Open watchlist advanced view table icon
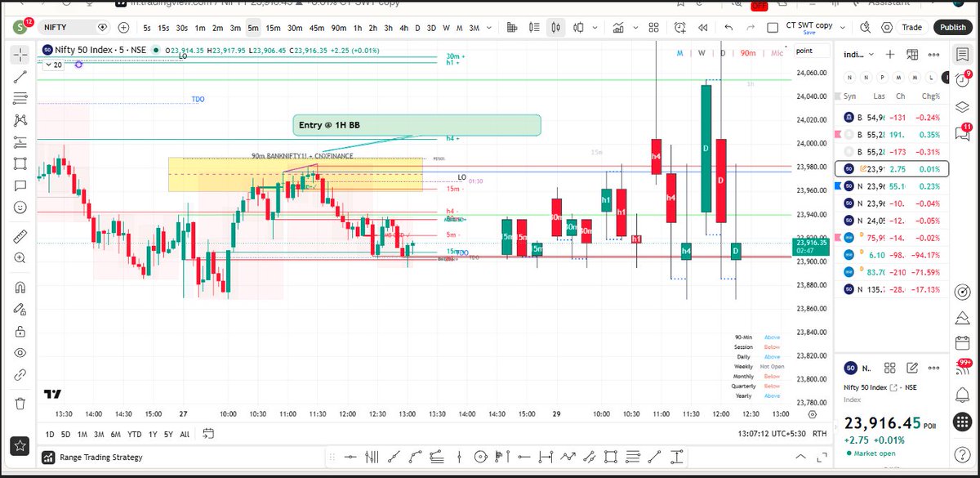This screenshot has width=980, height=478. (912, 55)
